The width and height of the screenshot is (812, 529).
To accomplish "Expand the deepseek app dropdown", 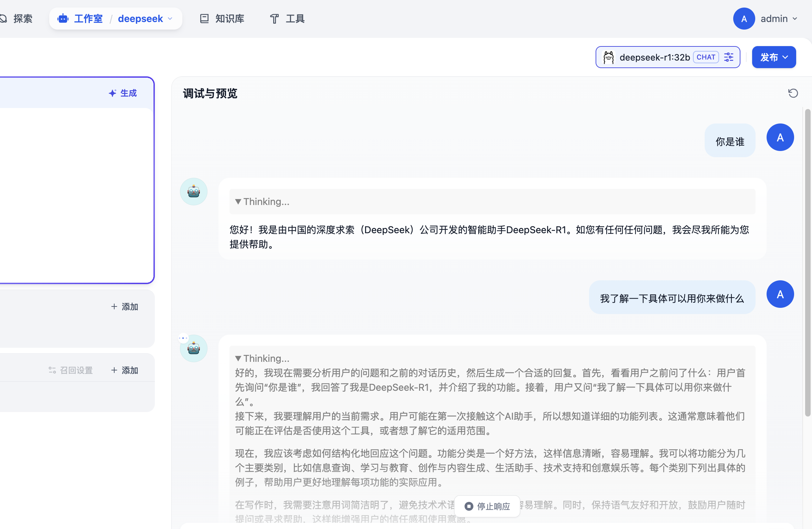I will tap(170, 19).
